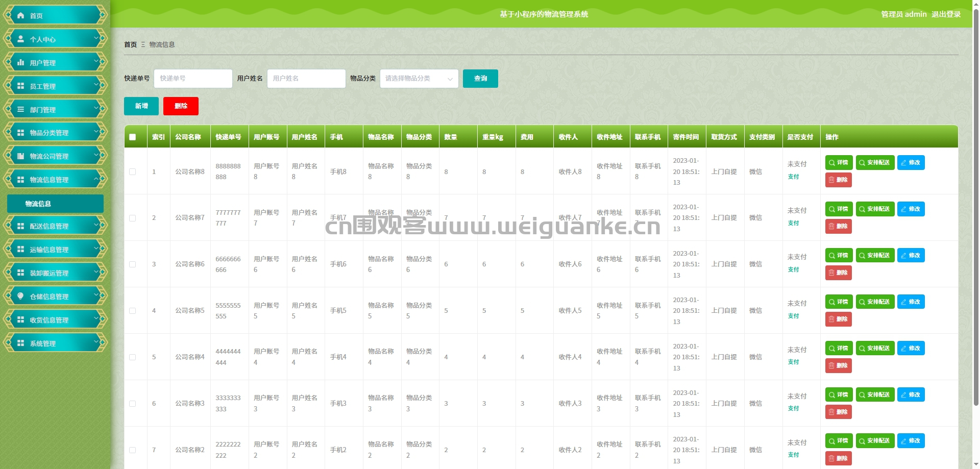Click the 支付 link in row 公司名称8
This screenshot has height=469, width=980.
793,177
